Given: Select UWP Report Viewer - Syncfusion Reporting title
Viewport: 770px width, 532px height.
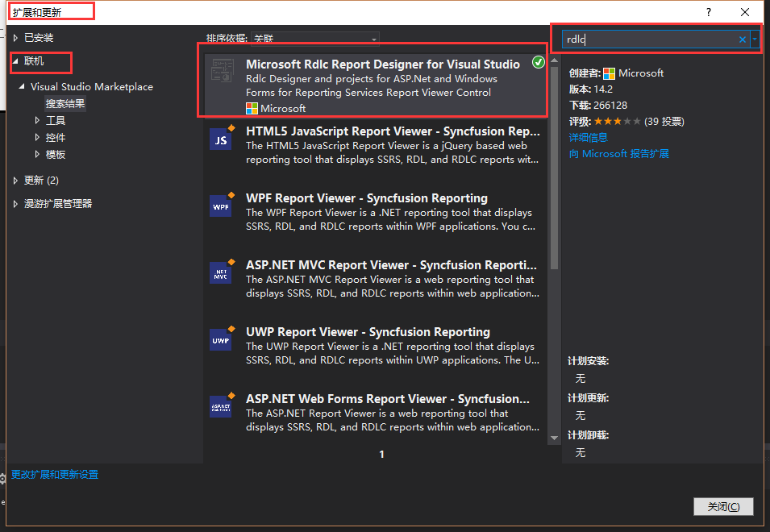Looking at the screenshot, I should pyautogui.click(x=368, y=332).
